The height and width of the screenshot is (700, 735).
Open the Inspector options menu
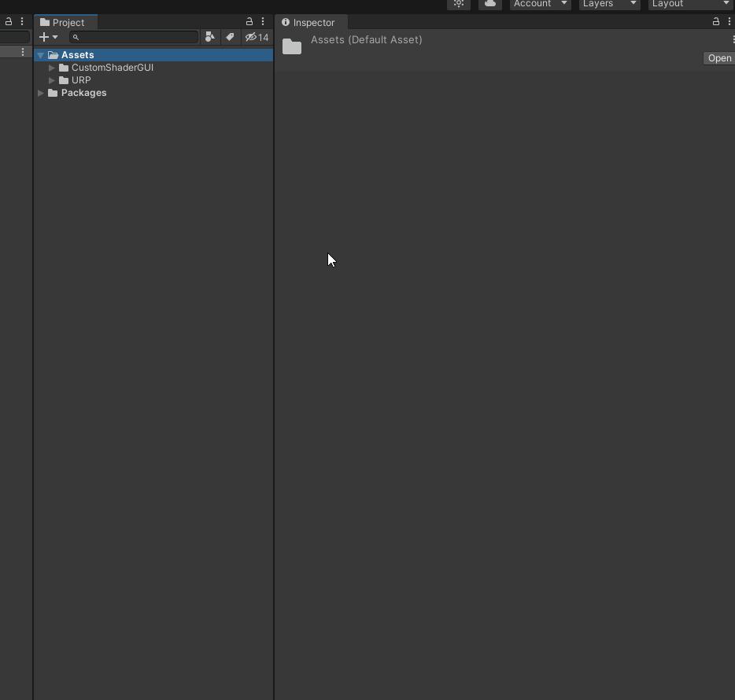click(729, 21)
